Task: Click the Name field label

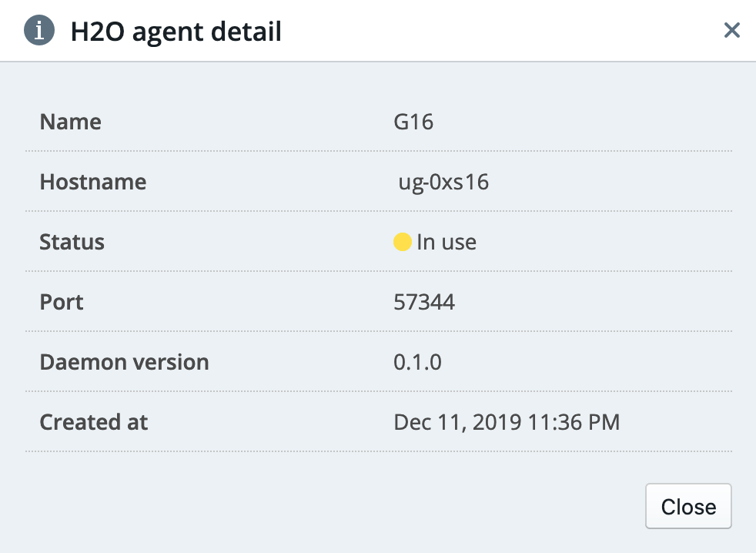Action: click(x=70, y=122)
